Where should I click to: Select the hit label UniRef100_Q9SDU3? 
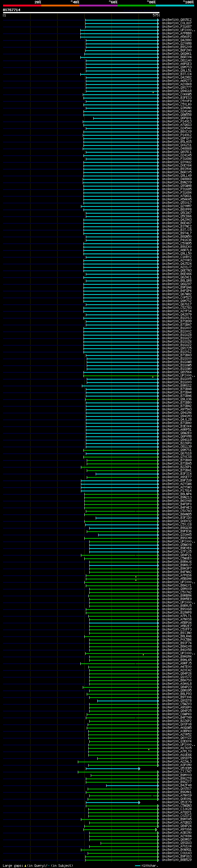coord(177,843)
